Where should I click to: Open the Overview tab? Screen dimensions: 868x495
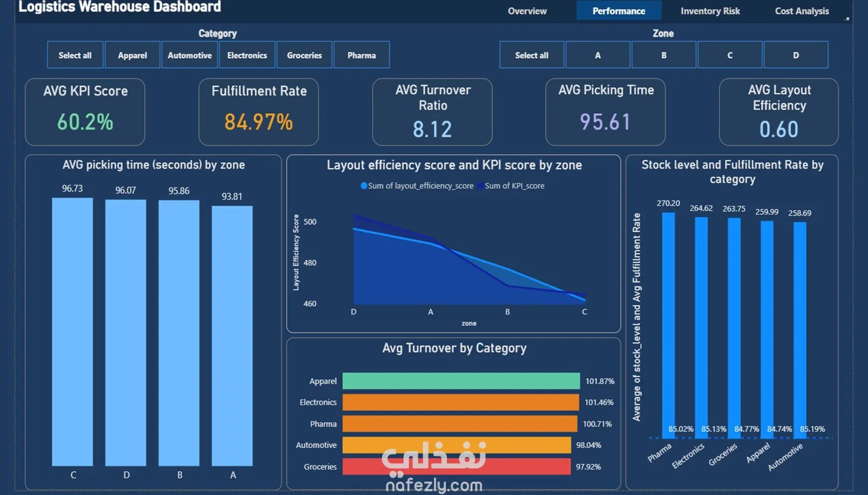pyautogui.click(x=527, y=11)
